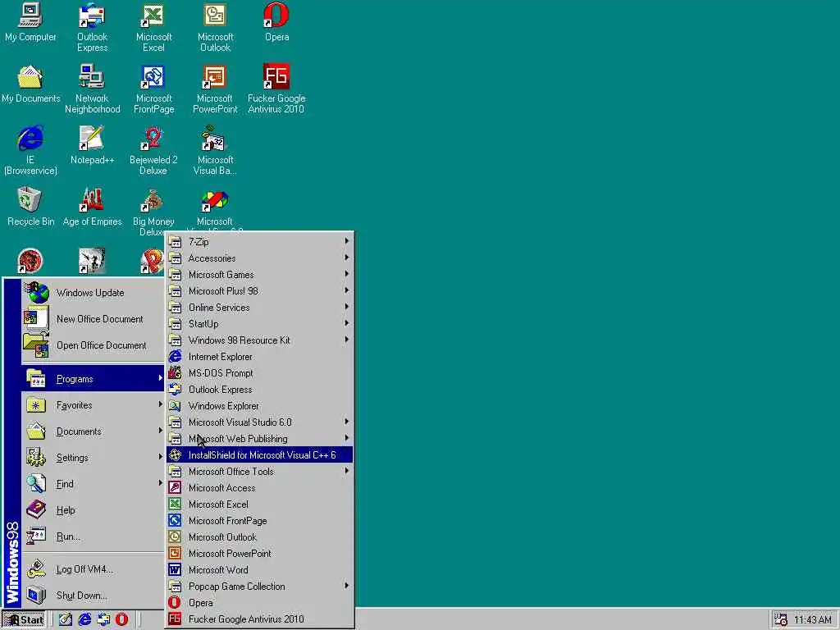This screenshot has width=840, height=630.
Task: Expand the Settings submenu
Action: (x=93, y=458)
